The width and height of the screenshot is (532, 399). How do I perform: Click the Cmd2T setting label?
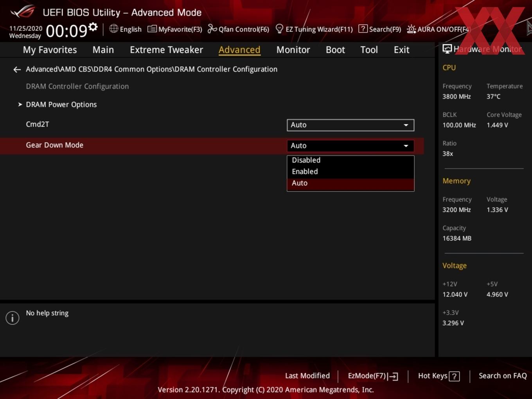click(x=38, y=124)
